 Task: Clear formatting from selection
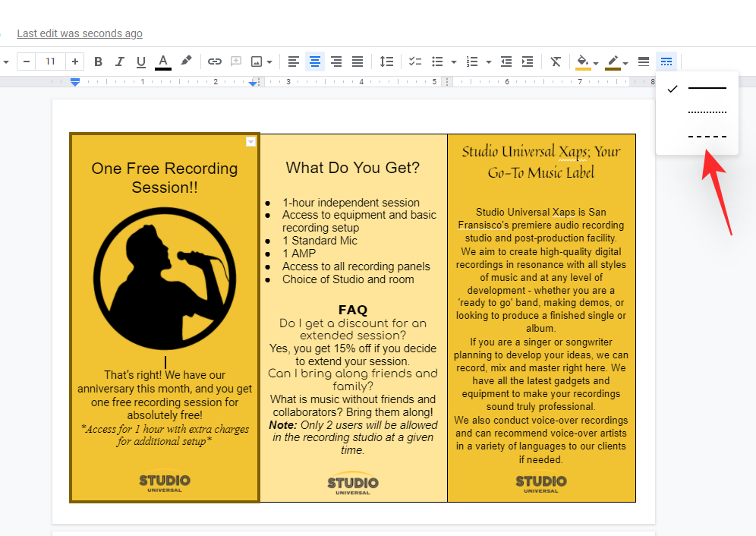click(556, 61)
